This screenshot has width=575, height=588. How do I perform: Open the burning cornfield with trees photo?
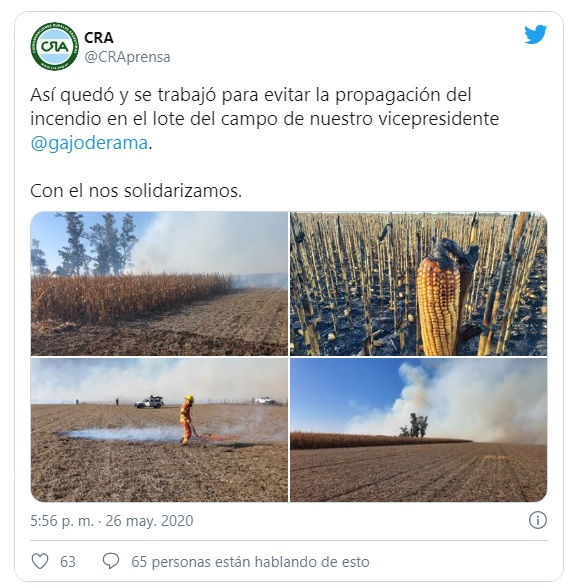pyautogui.click(x=159, y=284)
